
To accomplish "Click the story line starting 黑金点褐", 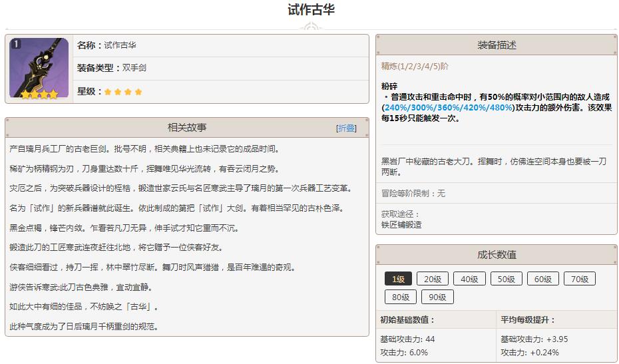I will [x=124, y=228].
